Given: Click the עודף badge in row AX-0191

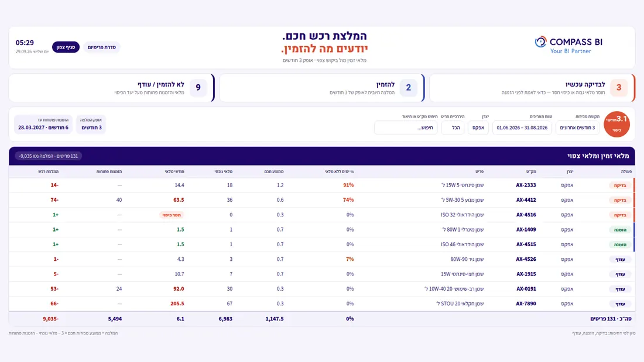Looking at the screenshot, I should (620, 289).
